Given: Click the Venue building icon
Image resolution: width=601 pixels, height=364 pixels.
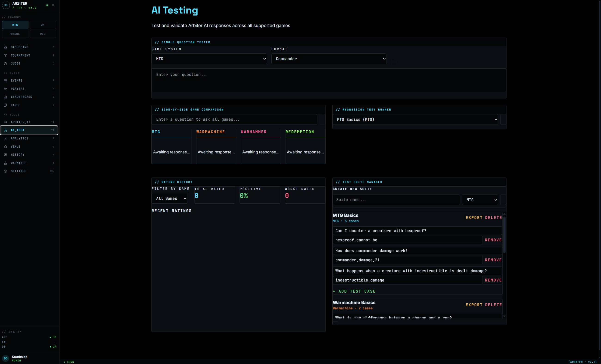Looking at the screenshot, I should 5,147.
